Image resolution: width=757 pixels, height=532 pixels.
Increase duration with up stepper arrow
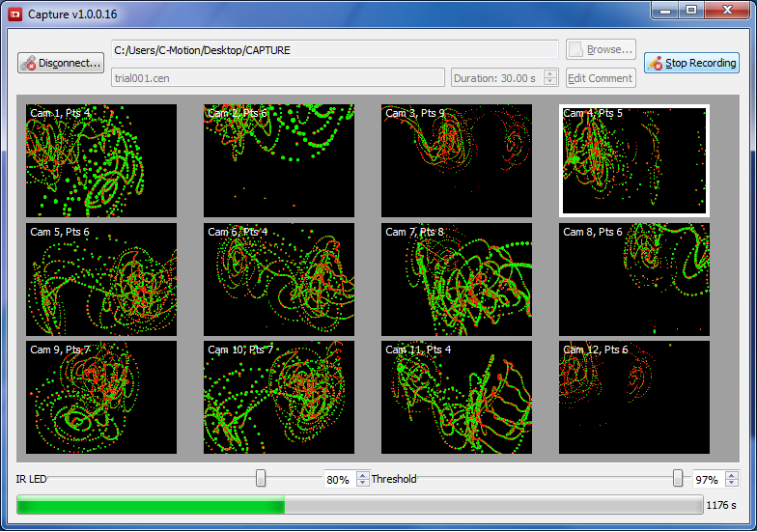point(550,73)
